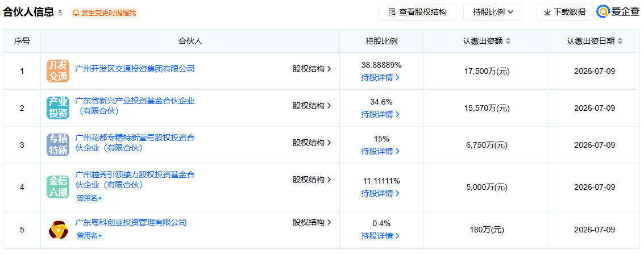
Task: Click the 15,570万(元) amount cell
Action: click(x=487, y=108)
